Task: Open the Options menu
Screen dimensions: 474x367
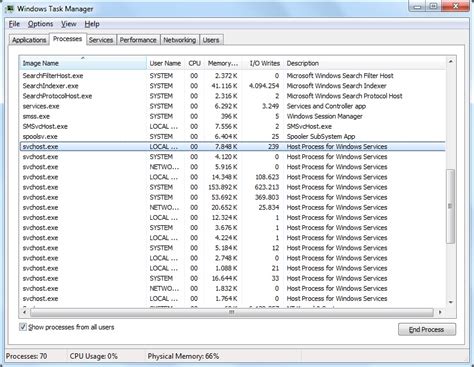Action: [x=40, y=24]
